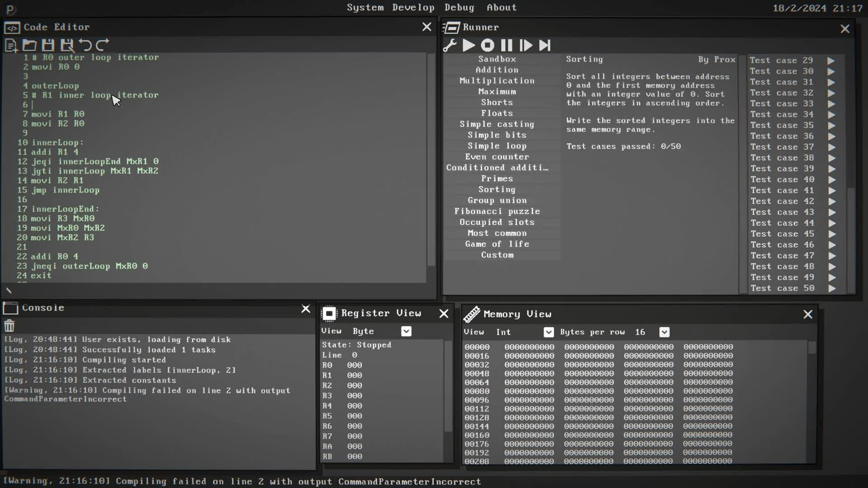Expand the Memory View Int dropdown
868x488 pixels.
pos(548,333)
